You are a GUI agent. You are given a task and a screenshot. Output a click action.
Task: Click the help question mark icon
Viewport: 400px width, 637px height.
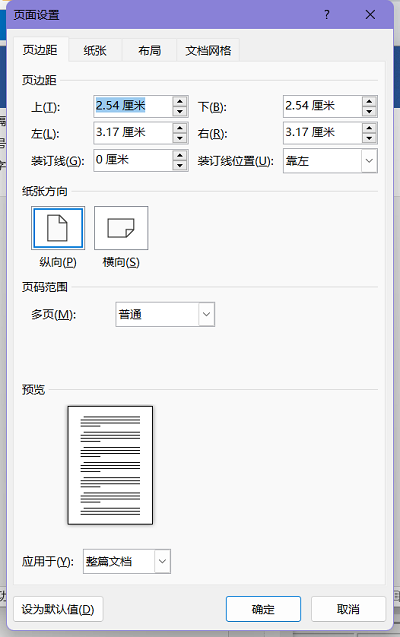click(327, 15)
